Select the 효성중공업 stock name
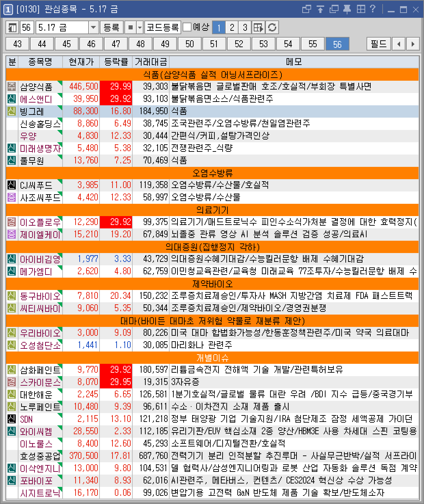The height and width of the screenshot is (504, 424). (x=40, y=456)
